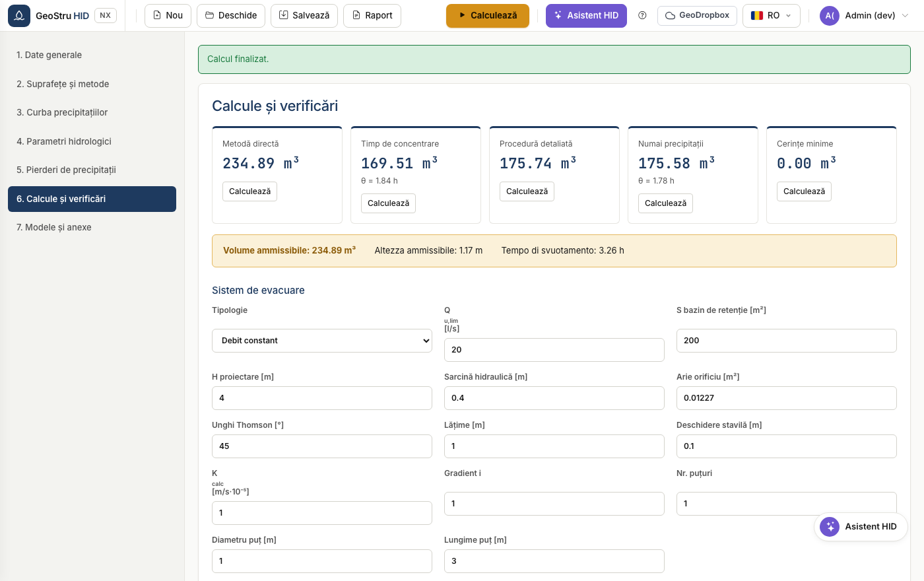Click the H proiectare input field

click(322, 398)
